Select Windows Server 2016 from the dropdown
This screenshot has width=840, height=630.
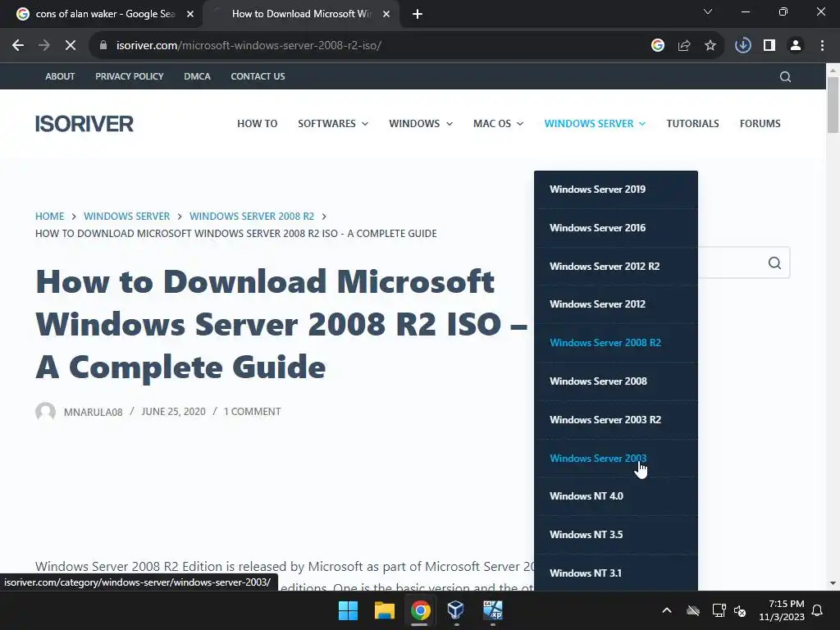click(616, 228)
